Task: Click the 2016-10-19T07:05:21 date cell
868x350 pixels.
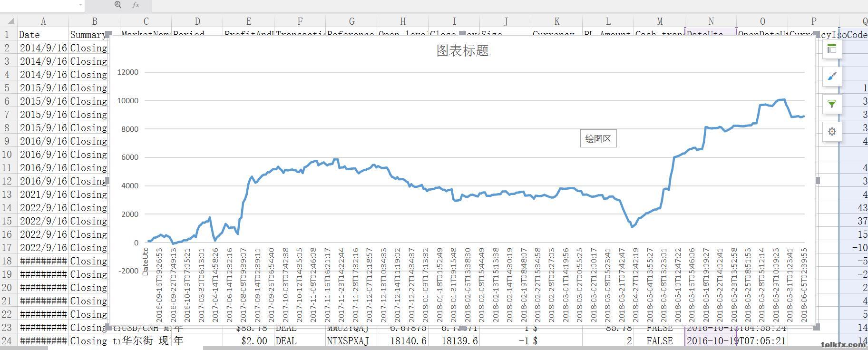Action: (736, 340)
